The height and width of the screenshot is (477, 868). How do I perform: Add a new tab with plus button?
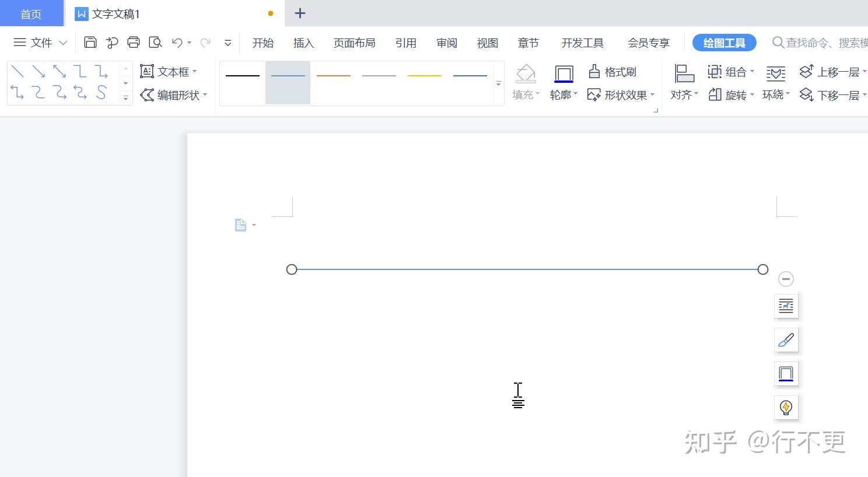300,13
